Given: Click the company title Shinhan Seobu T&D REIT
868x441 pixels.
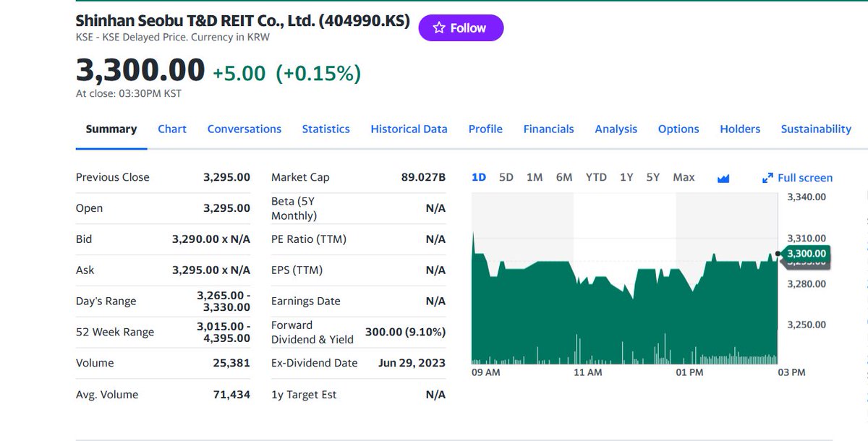Looking at the screenshot, I should (x=243, y=21).
